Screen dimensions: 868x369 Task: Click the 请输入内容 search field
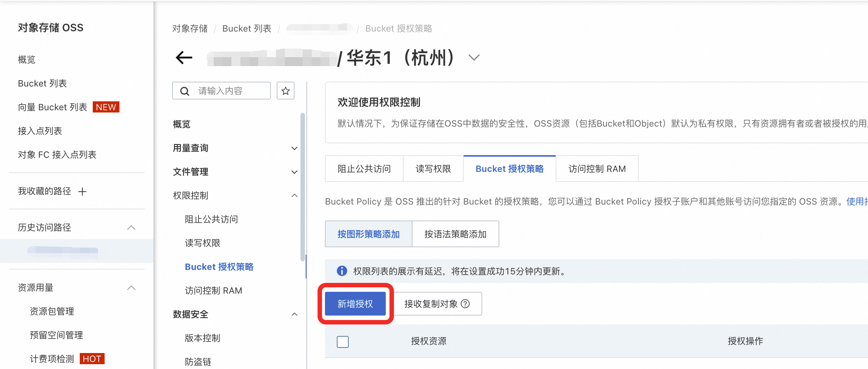[221, 91]
